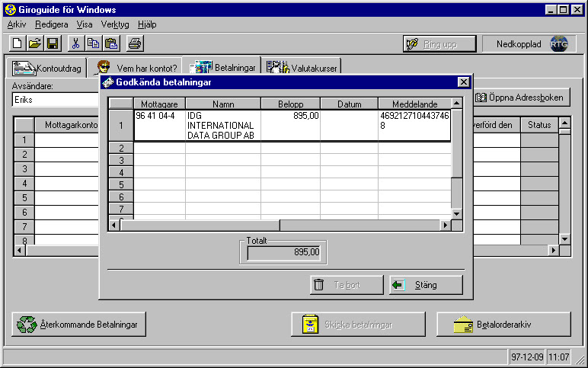
Task: Click down arrow of main grid scrollbar
Action: (564, 239)
